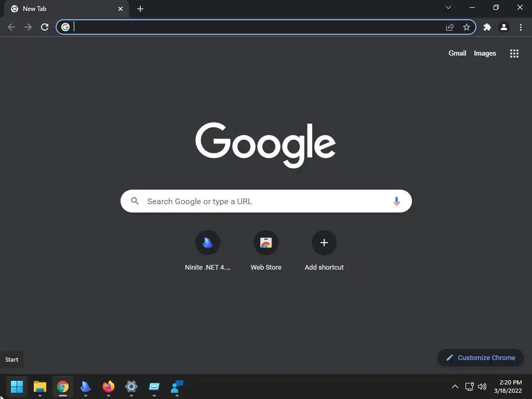532x399 pixels.
Task: Open the Extensions puzzle icon
Action: (487, 27)
